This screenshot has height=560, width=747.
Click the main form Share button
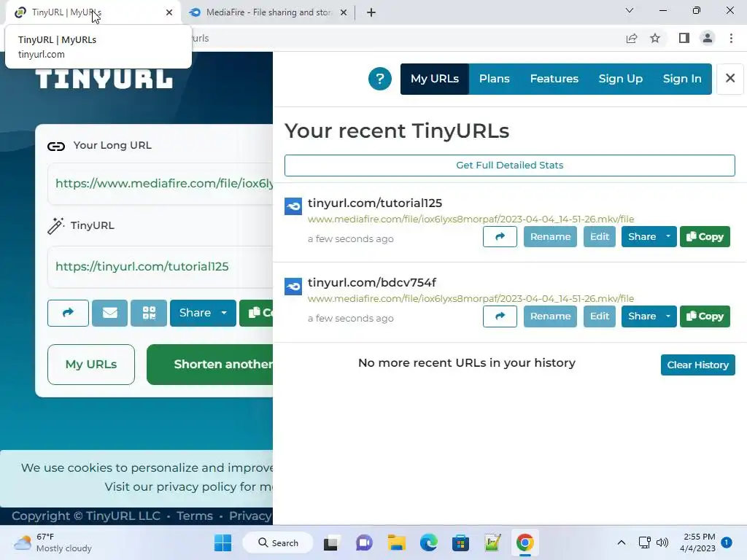coord(194,313)
